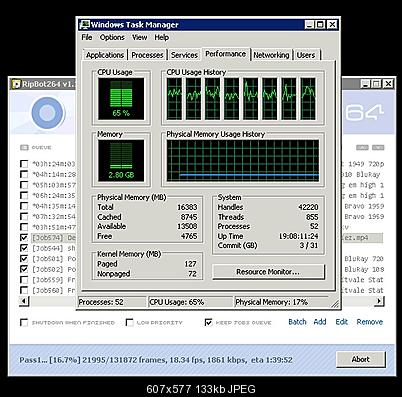The height and width of the screenshot is (397, 402).
Task: Check the Job660 queue checkbox
Action: click(x=24, y=290)
